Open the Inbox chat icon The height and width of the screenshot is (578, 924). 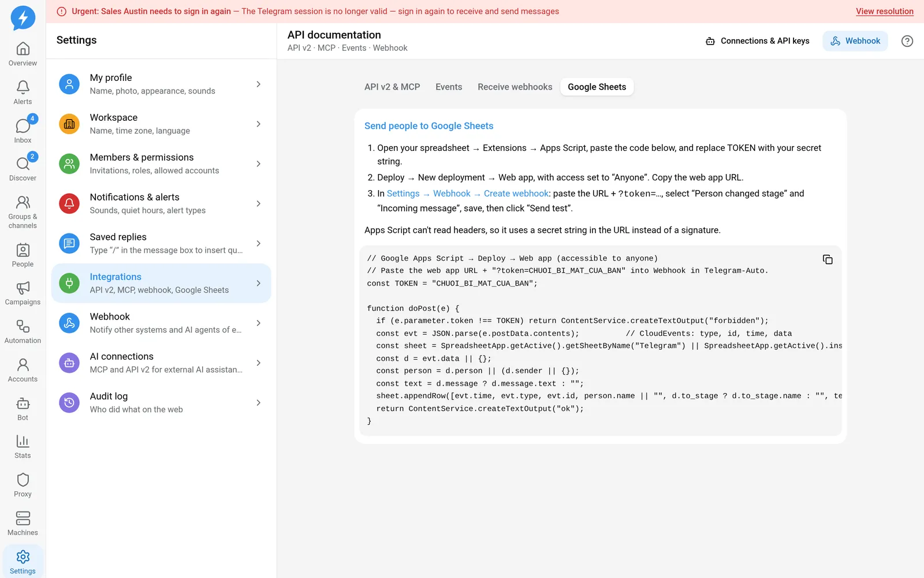click(23, 131)
